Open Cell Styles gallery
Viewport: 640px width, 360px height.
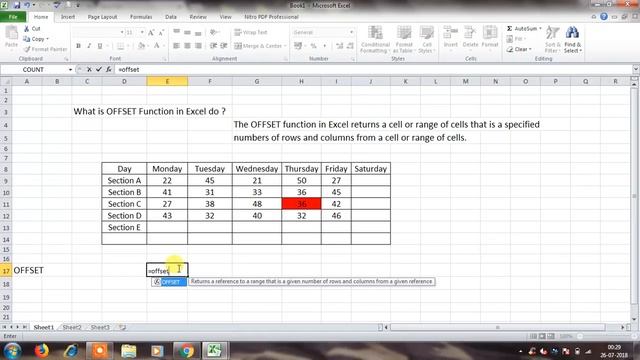[x=427, y=39]
